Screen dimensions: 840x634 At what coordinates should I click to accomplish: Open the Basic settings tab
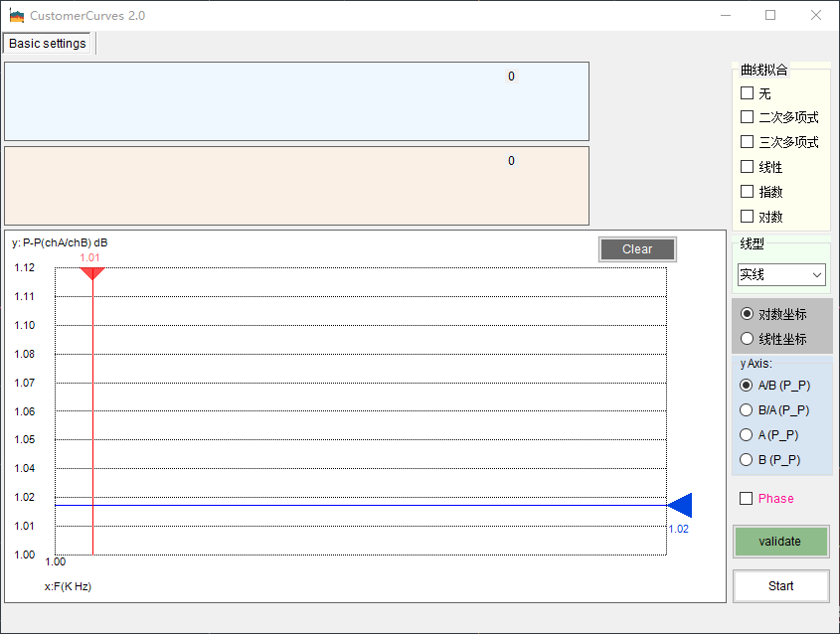coord(47,44)
